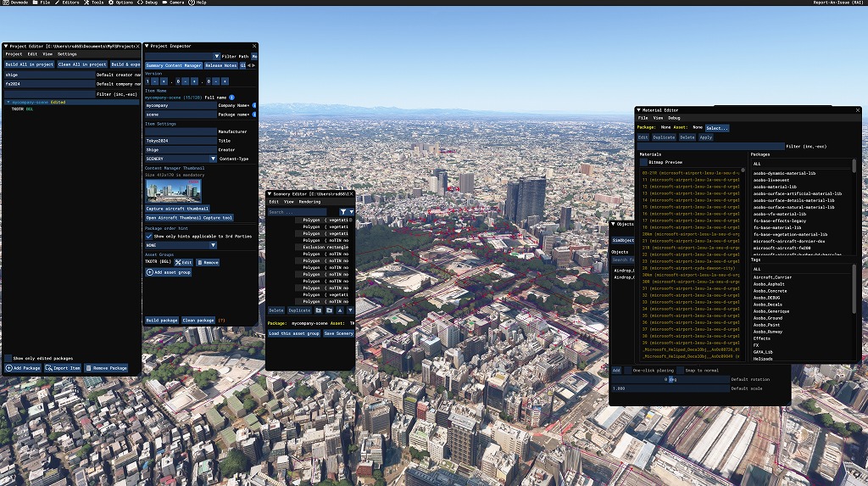Click the Tags list scrollbar in the Material Editor
This screenshot has height=486, width=868.
(854, 288)
